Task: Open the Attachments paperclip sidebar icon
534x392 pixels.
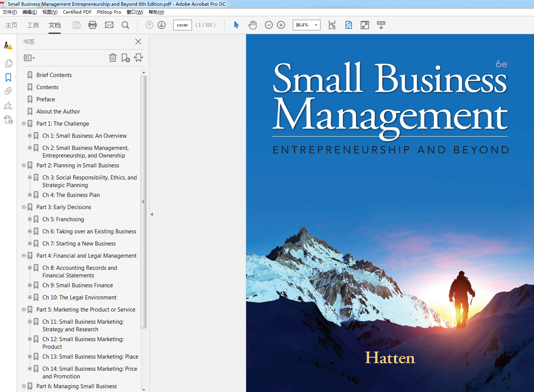Action: tap(8, 91)
